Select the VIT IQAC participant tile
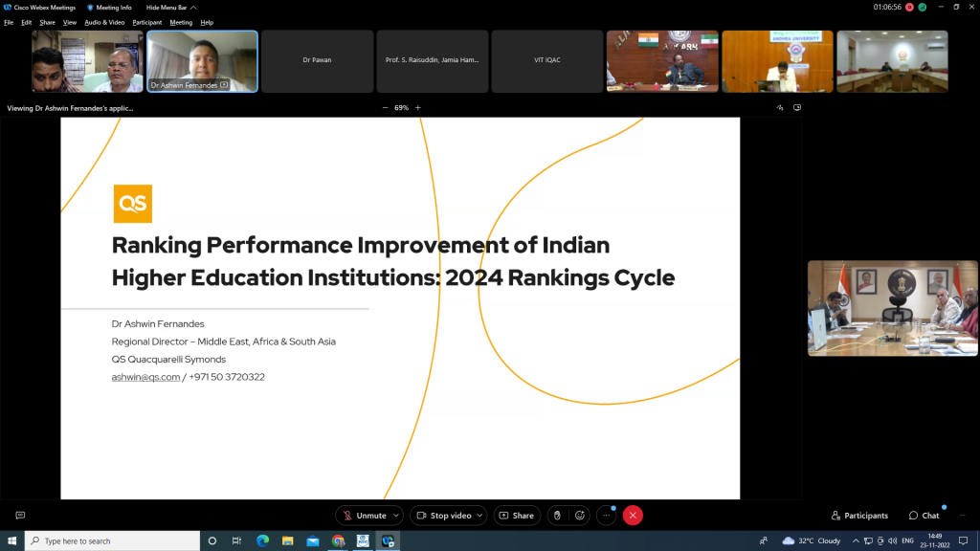 [547, 61]
